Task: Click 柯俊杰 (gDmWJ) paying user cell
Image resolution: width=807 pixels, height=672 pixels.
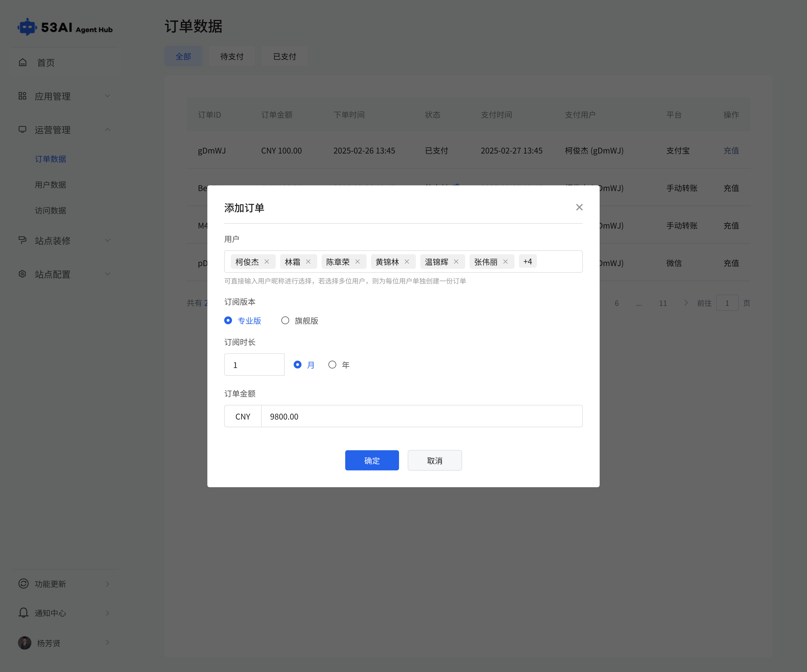Action: pyautogui.click(x=594, y=150)
